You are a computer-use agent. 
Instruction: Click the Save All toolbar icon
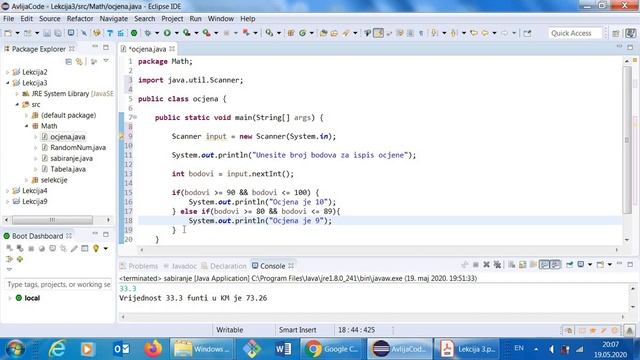[58, 33]
